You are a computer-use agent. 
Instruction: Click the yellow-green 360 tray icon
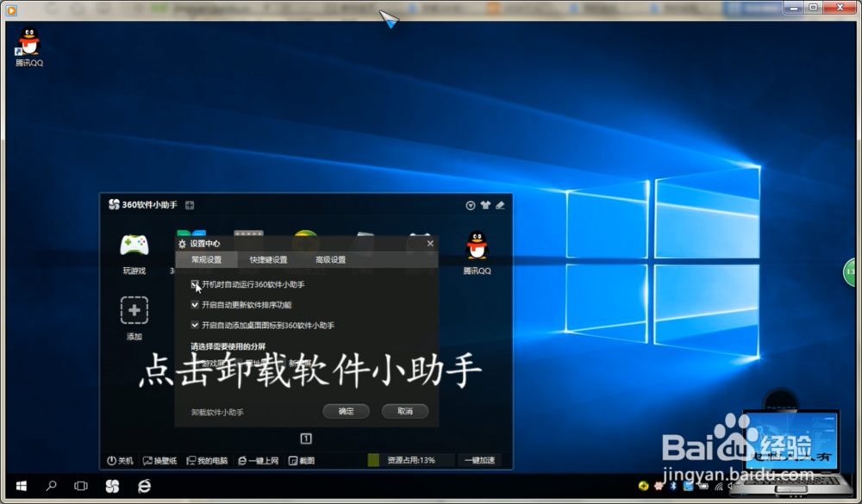[x=643, y=485]
